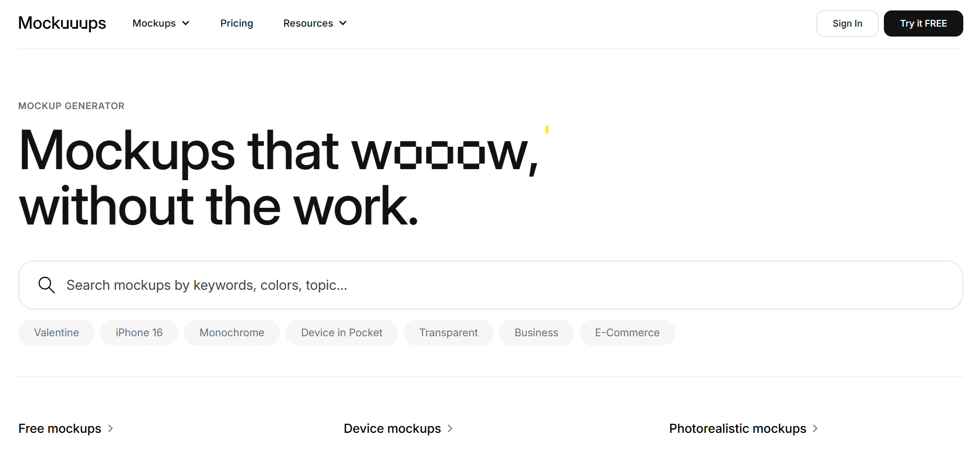Open the Pricing page
The width and height of the screenshot is (980, 449).
coord(237,23)
